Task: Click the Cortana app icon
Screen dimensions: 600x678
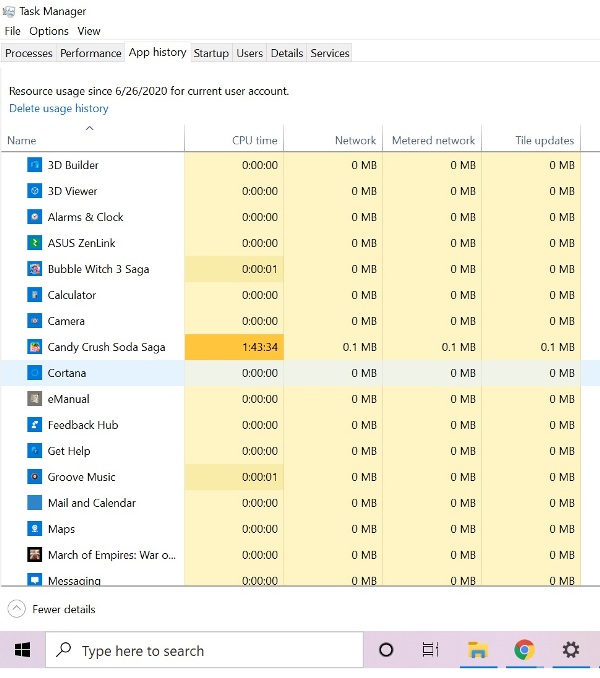Action: coord(35,372)
